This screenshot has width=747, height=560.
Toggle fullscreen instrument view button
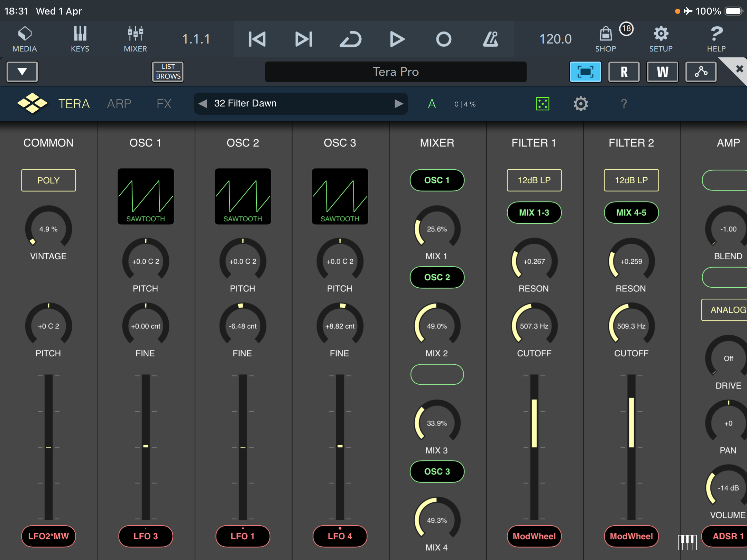(585, 72)
